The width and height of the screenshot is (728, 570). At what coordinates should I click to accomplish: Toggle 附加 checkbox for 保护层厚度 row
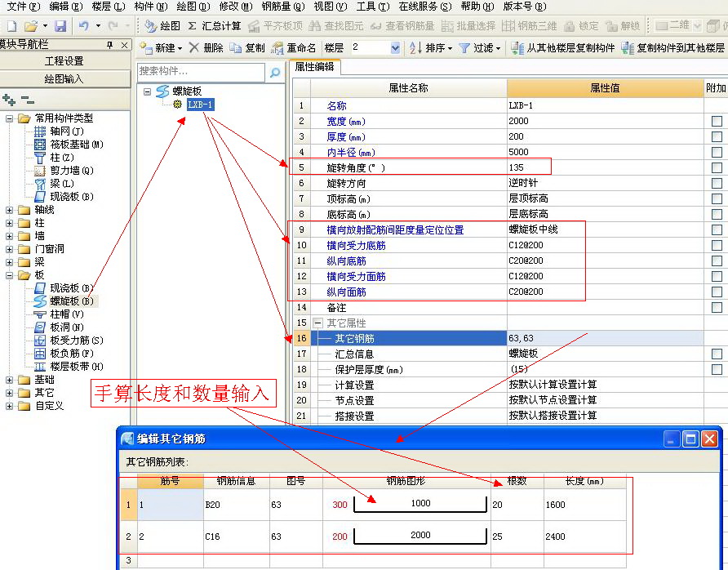(717, 369)
